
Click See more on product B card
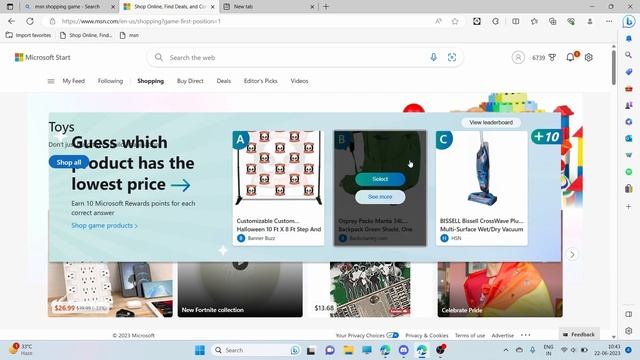(x=380, y=197)
